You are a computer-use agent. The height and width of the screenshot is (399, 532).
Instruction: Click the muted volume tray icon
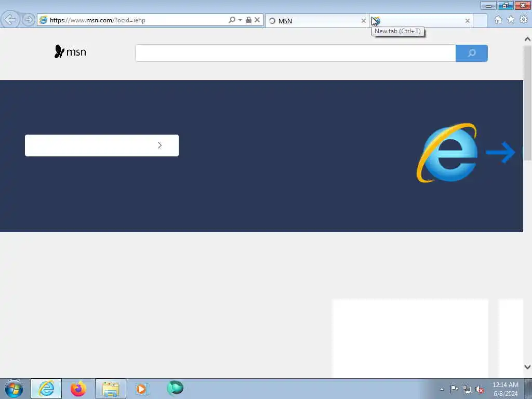coord(480,390)
